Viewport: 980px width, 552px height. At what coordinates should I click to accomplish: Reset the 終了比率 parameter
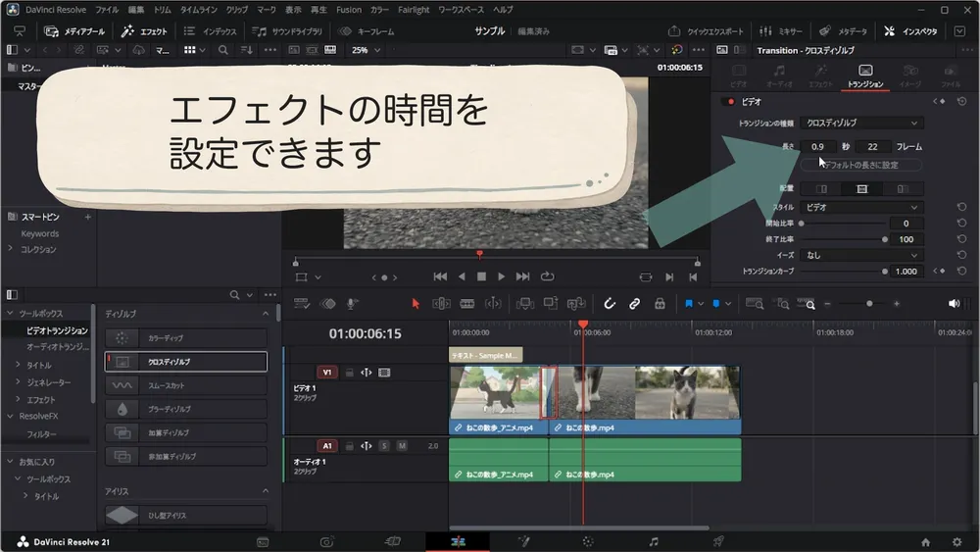pos(962,239)
